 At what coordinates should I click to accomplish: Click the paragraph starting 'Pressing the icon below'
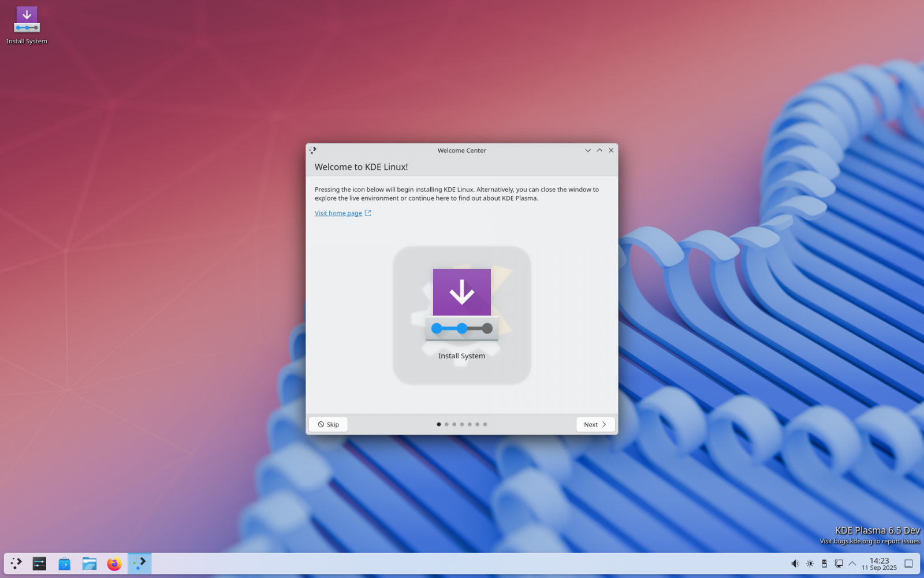pos(457,194)
